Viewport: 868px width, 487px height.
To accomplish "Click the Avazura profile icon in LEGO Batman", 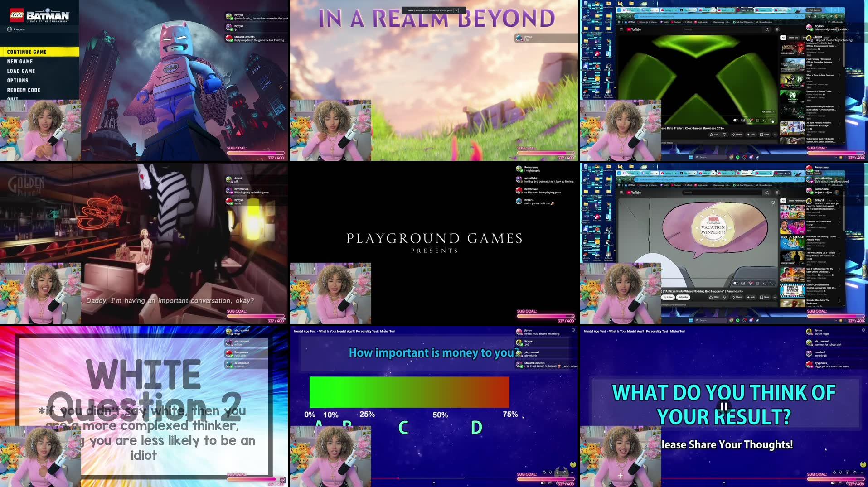I will click(x=10, y=29).
